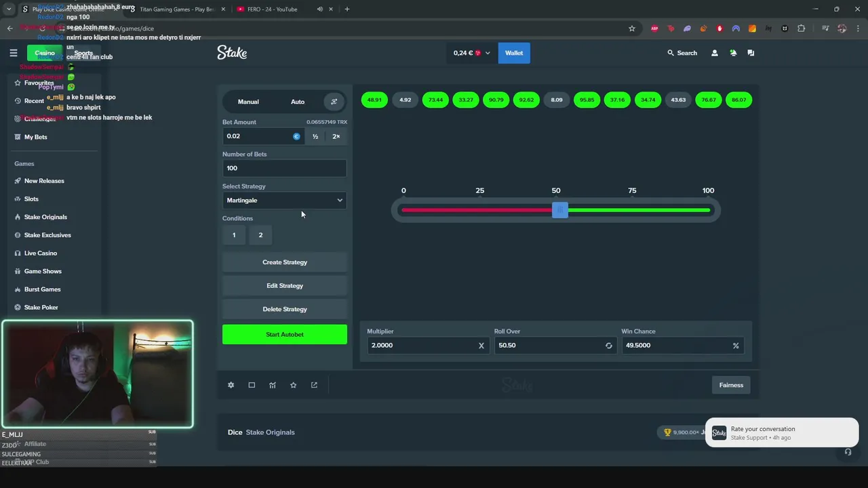Select condition 1
868x488 pixels.
pos(234,235)
